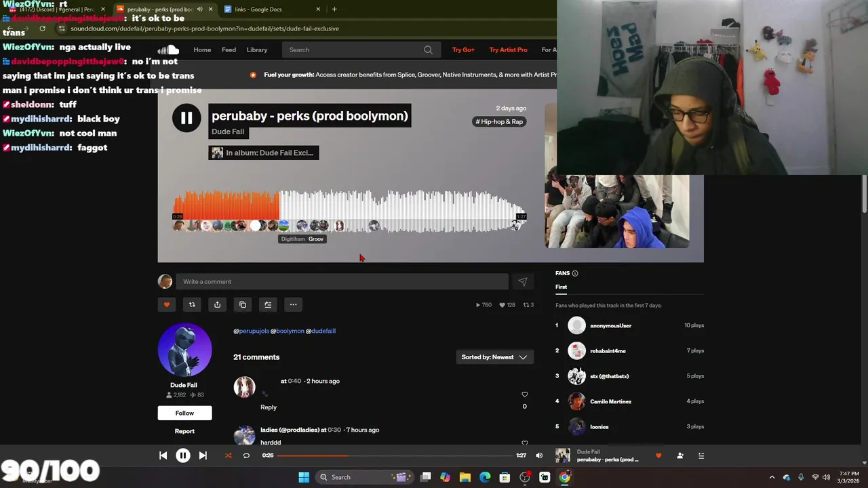
Task: Go to the Home nav item
Action: (x=202, y=49)
